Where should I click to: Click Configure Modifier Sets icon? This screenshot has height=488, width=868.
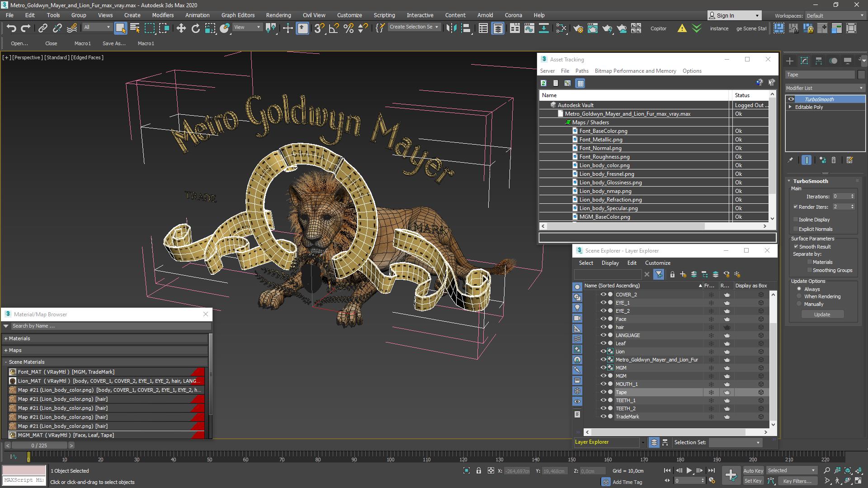(x=849, y=160)
